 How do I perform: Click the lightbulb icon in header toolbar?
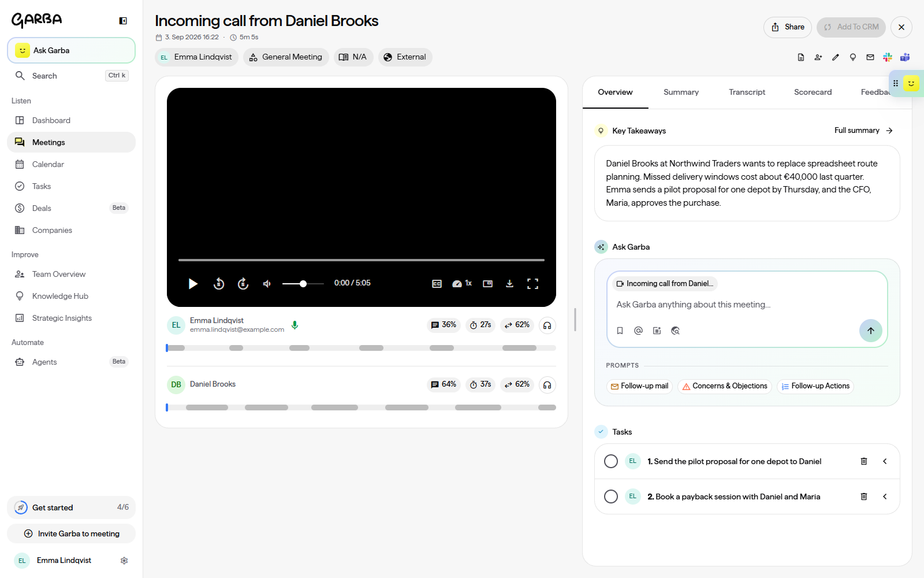click(853, 57)
